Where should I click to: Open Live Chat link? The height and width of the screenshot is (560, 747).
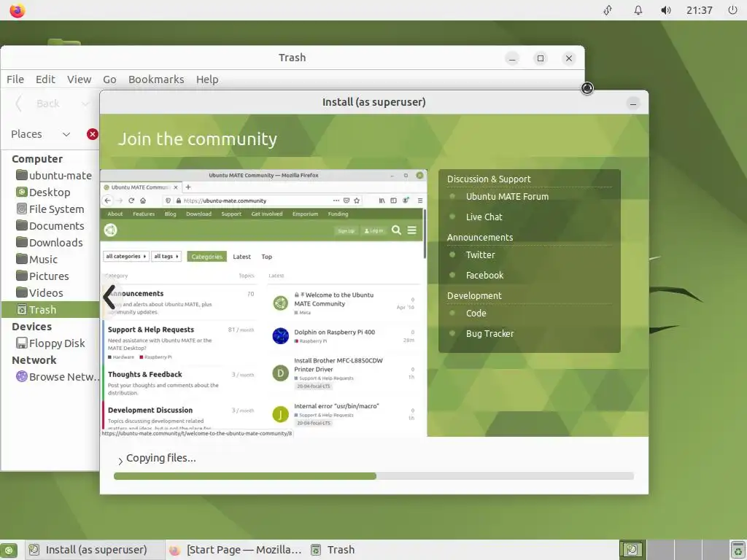484,217
